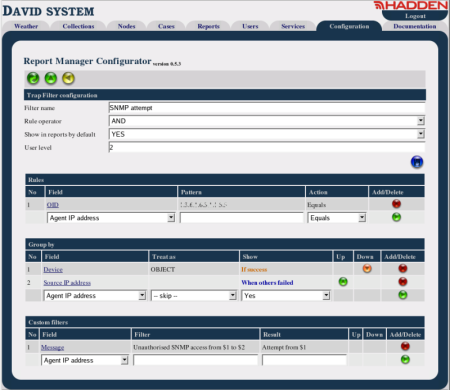The image size is (450, 390).
Task: Click the If success show link
Action: (x=254, y=269)
